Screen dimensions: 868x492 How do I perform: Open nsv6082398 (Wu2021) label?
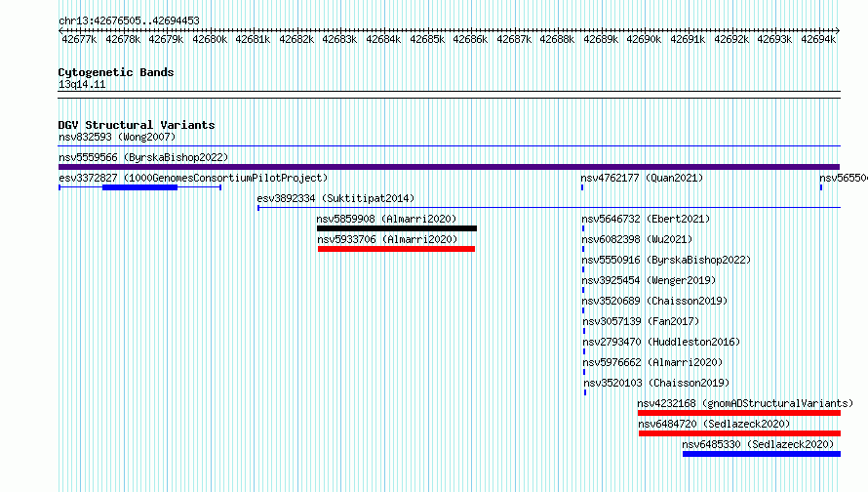(637, 239)
